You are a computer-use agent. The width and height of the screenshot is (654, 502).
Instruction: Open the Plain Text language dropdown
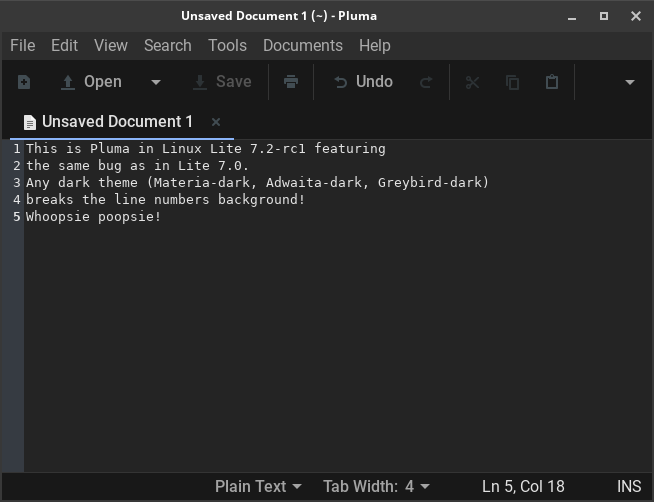coord(258,487)
